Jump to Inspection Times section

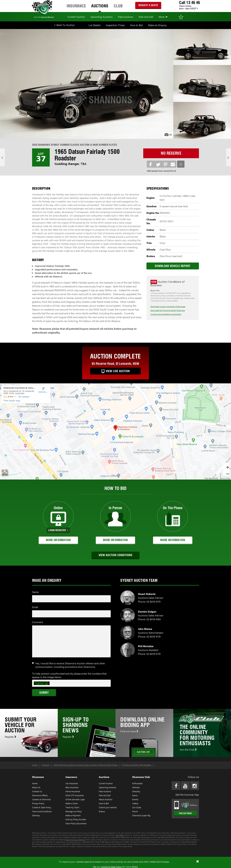point(115,25)
